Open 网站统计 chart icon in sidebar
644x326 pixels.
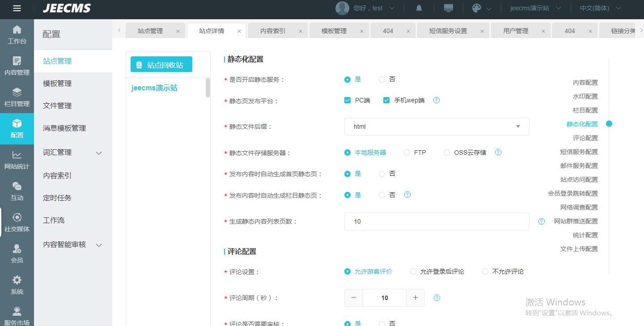pyautogui.click(x=17, y=160)
